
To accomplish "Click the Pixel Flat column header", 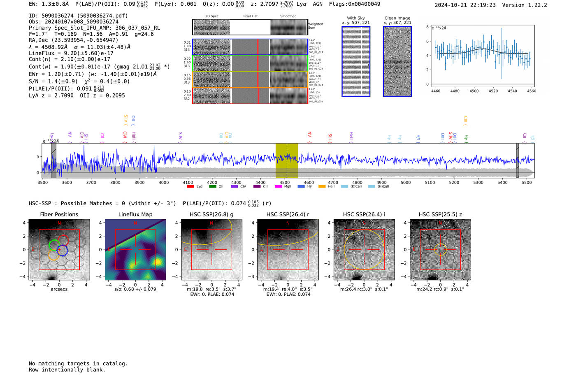I will click(x=250, y=16).
